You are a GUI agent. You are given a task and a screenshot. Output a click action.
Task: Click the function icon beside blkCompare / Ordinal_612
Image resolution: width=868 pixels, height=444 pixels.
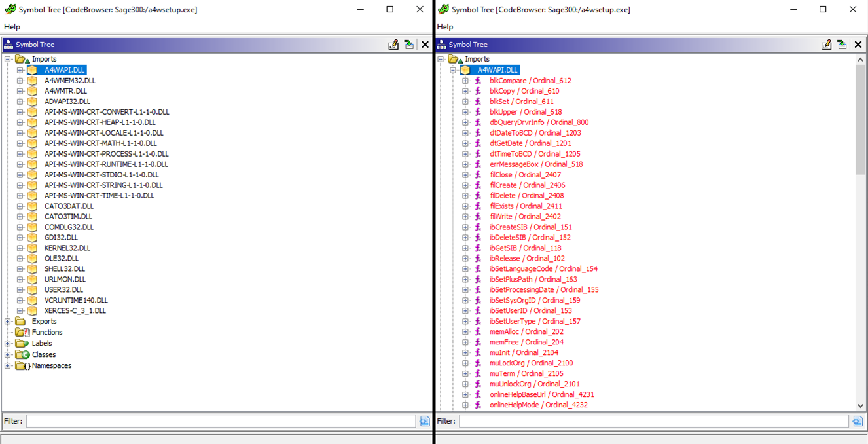(x=478, y=81)
